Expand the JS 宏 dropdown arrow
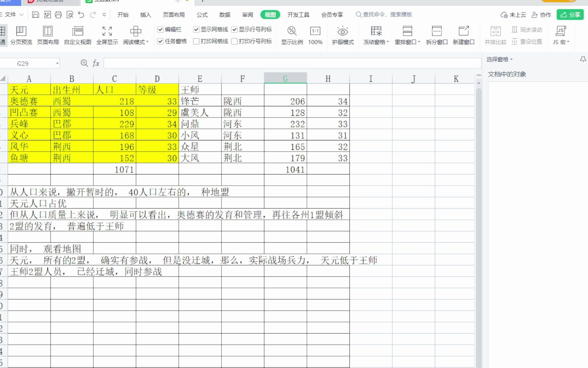This screenshot has height=368, width=588. (x=568, y=42)
